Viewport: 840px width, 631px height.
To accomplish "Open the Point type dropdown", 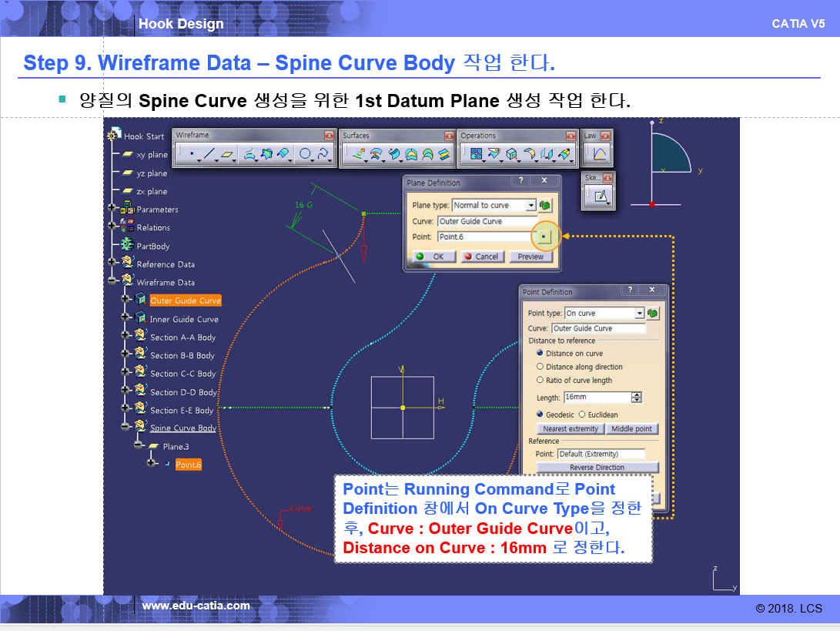I will click(x=639, y=314).
